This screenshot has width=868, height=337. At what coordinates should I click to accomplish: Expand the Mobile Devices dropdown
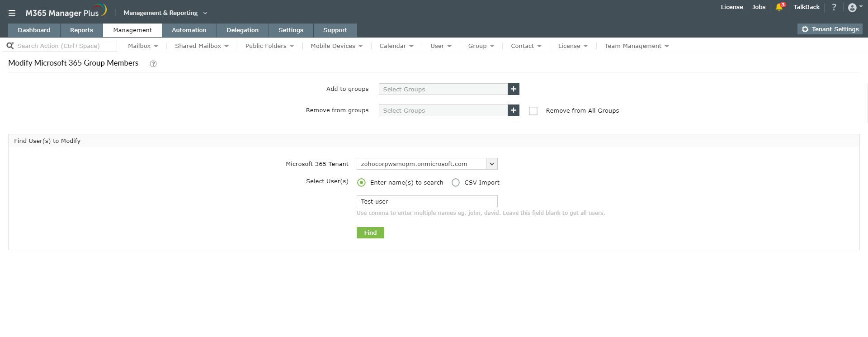point(336,46)
